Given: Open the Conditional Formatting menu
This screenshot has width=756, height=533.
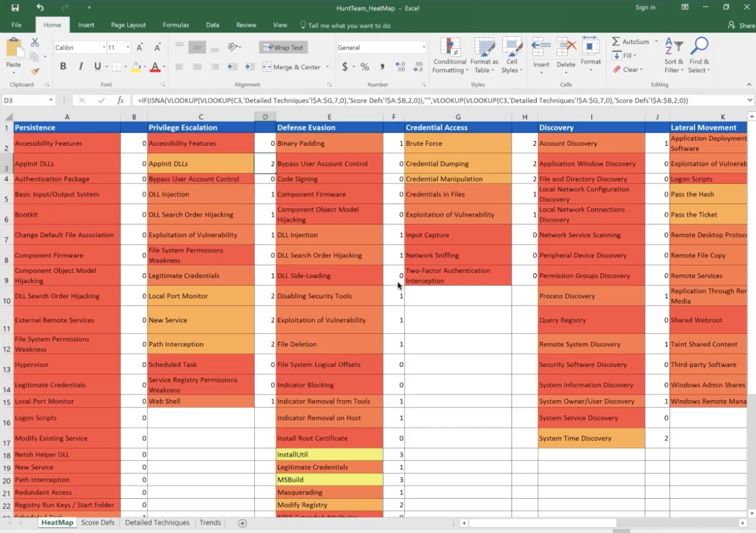Looking at the screenshot, I should click(450, 56).
